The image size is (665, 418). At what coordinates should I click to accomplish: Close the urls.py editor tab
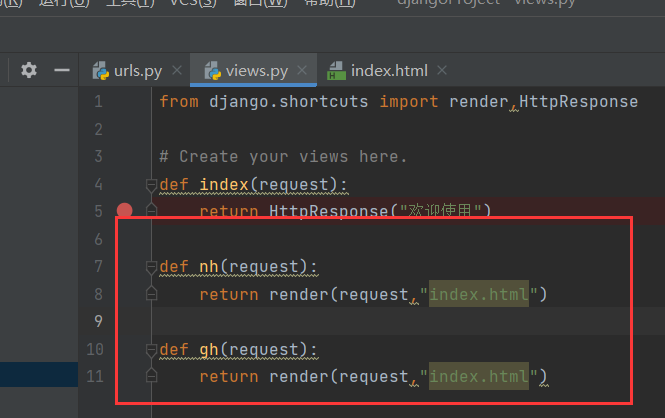click(x=176, y=71)
